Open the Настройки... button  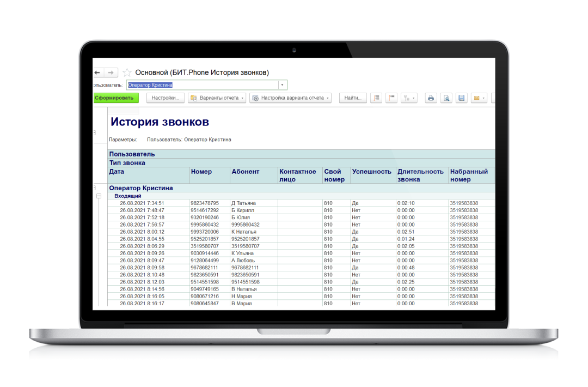click(x=165, y=98)
